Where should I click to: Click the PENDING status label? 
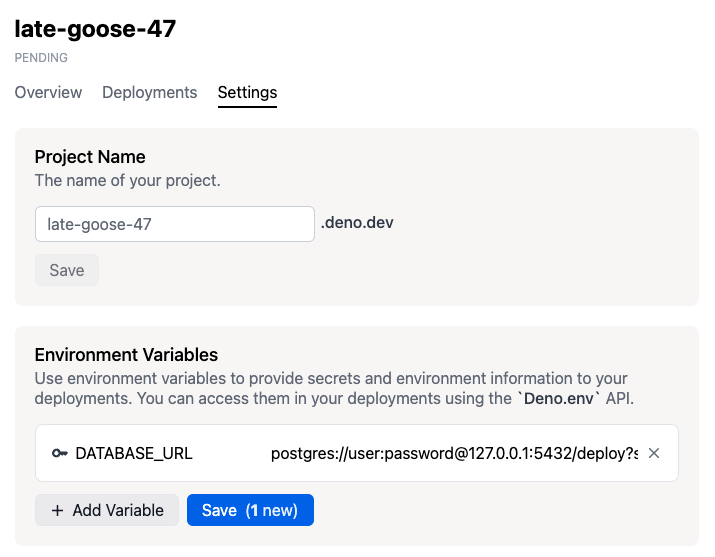(41, 58)
